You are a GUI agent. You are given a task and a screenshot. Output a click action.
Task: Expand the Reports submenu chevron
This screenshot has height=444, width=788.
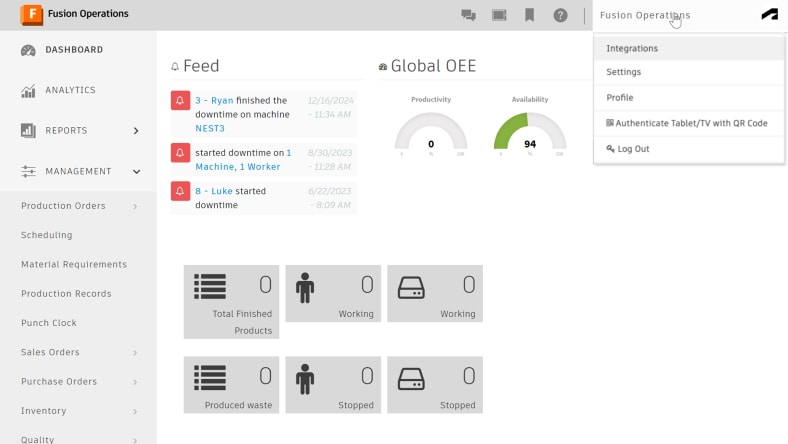[136, 131]
